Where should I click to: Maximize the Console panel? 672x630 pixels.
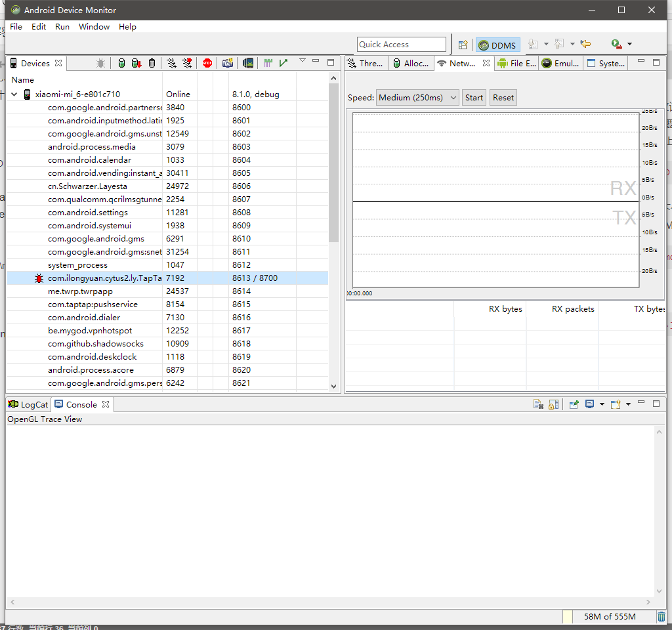[656, 404]
